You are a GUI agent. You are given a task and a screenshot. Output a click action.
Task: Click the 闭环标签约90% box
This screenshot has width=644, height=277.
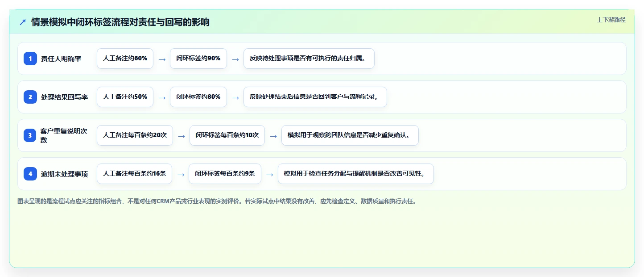[x=198, y=59]
